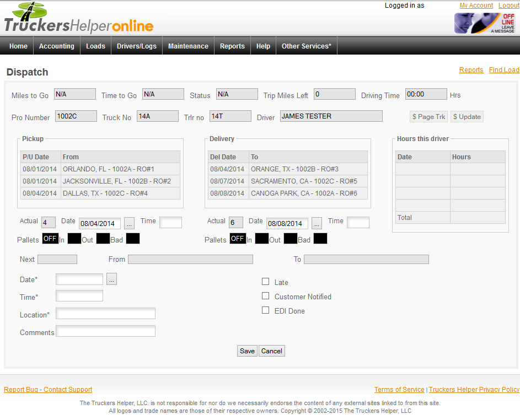
Task: Click into the Location input field
Action: [105, 314]
